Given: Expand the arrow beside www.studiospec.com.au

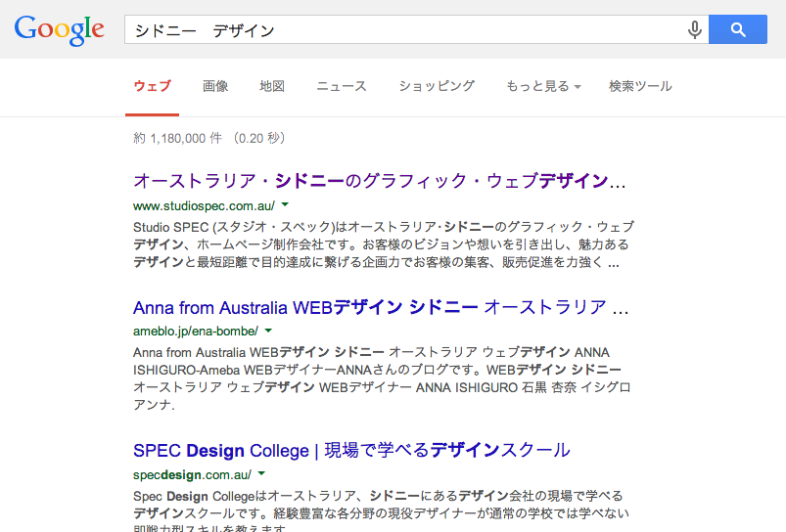Looking at the screenshot, I should (285, 205).
